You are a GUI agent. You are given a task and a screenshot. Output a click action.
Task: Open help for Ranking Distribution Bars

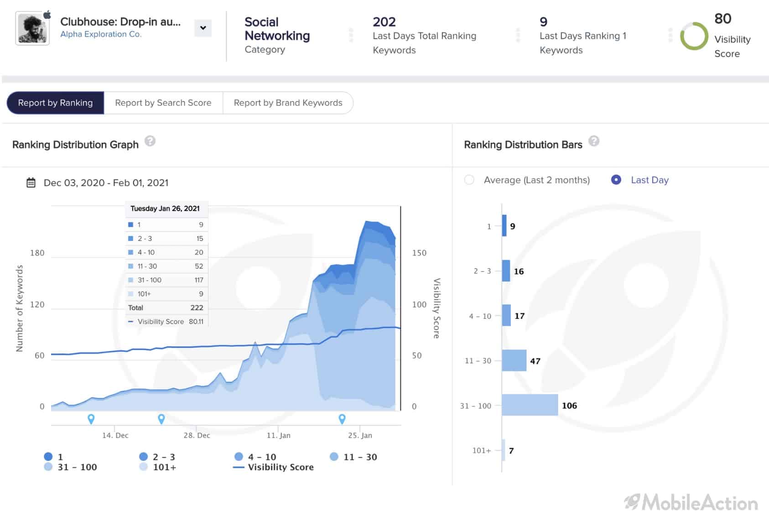coord(594,141)
